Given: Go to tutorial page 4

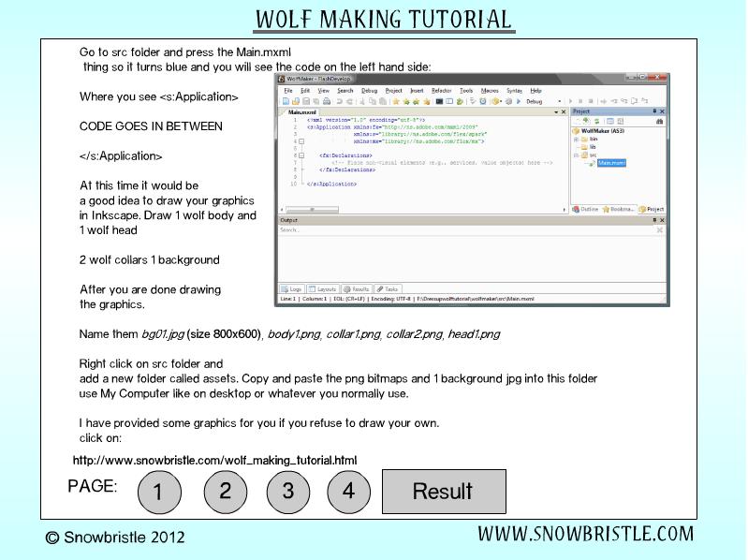Looking at the screenshot, I should tap(348, 492).
